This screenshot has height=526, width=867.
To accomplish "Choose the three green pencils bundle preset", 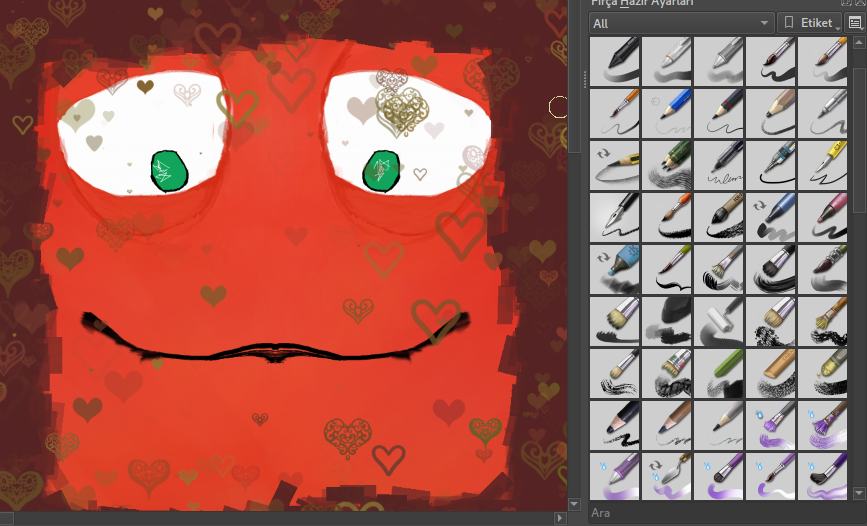I will [x=667, y=165].
